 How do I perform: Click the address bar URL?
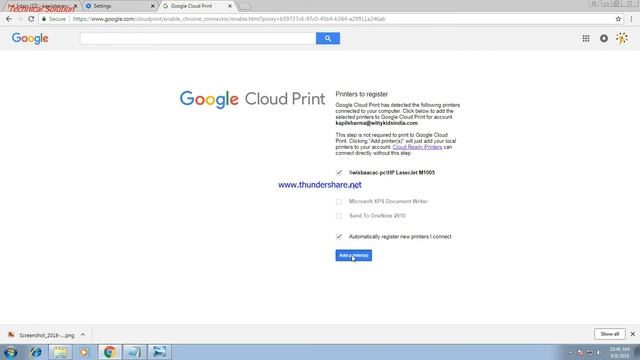tap(229, 19)
